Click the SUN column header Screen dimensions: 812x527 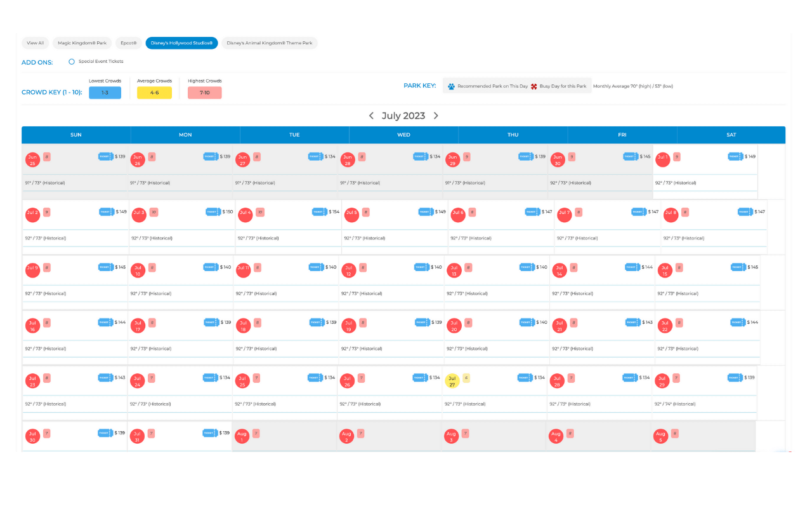(x=76, y=135)
